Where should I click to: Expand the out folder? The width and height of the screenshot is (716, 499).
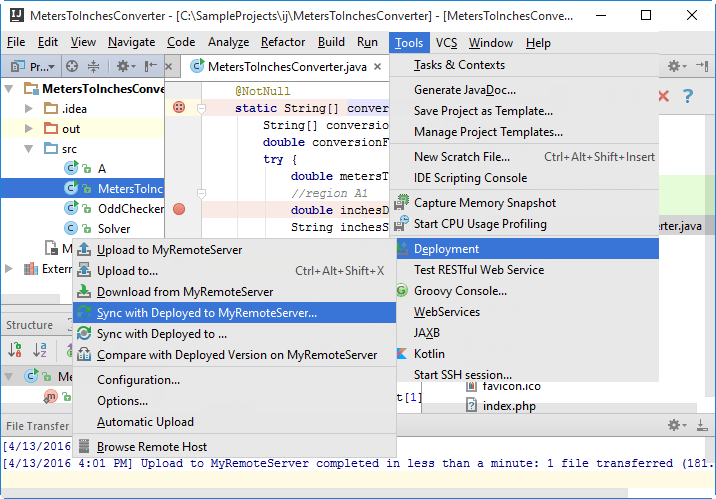pyautogui.click(x=29, y=129)
